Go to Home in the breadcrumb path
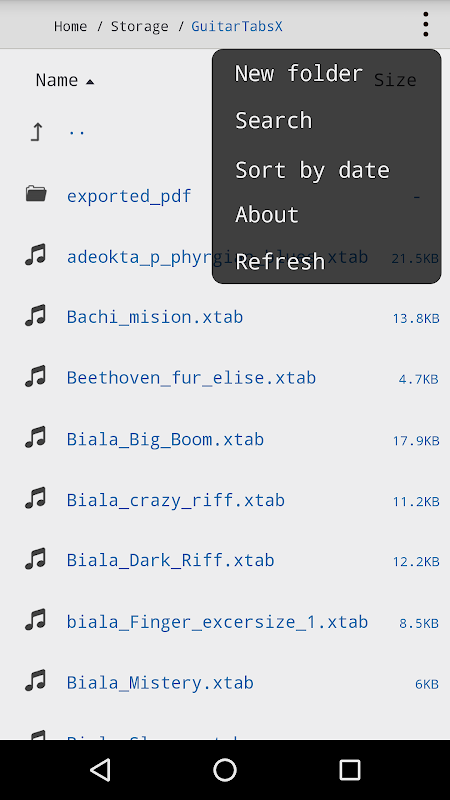Image resolution: width=450 pixels, height=800 pixels. click(x=70, y=26)
